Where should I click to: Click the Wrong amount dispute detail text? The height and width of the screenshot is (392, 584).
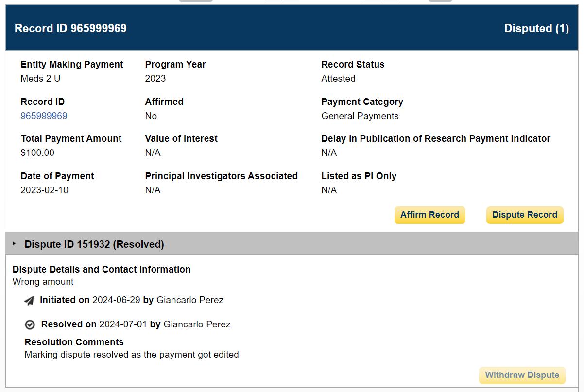pos(43,281)
